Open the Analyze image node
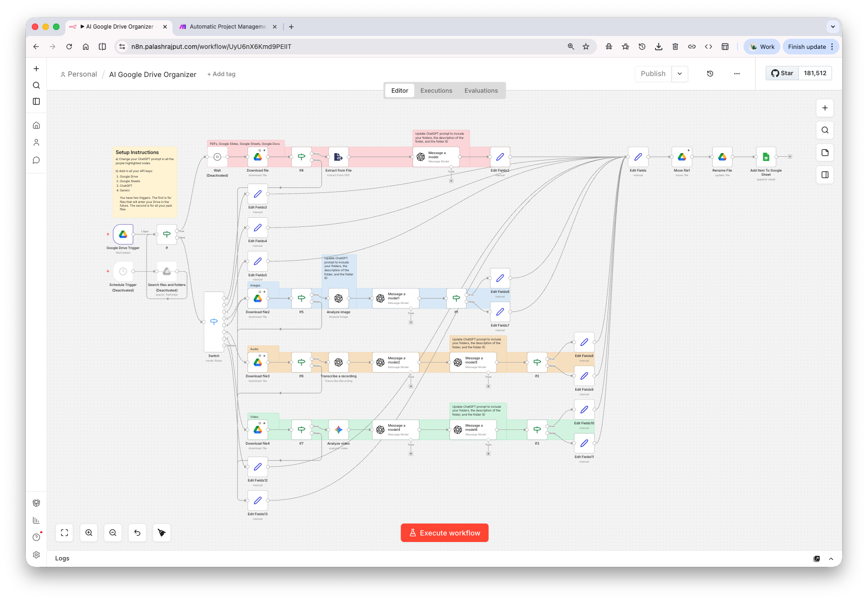Screen dimensions: 868x601 pos(338,298)
